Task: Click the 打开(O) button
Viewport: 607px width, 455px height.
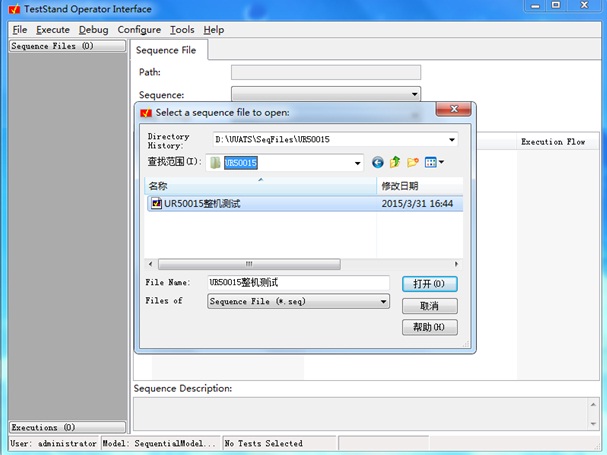Action: point(429,284)
